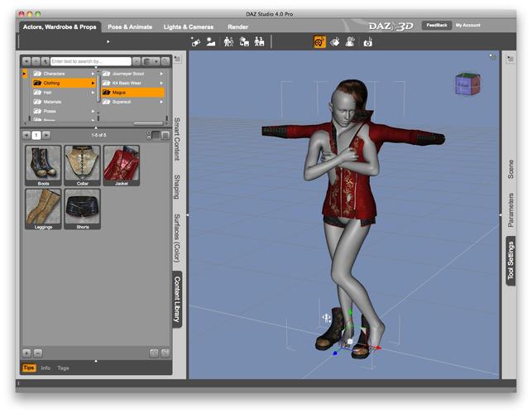
Task: Open left pane options menu icon
Action: click(177, 59)
